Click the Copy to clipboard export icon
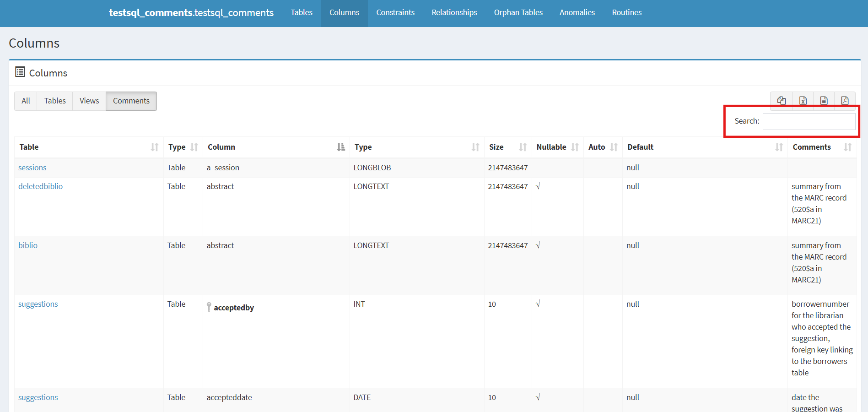This screenshot has width=868, height=412. tap(782, 101)
